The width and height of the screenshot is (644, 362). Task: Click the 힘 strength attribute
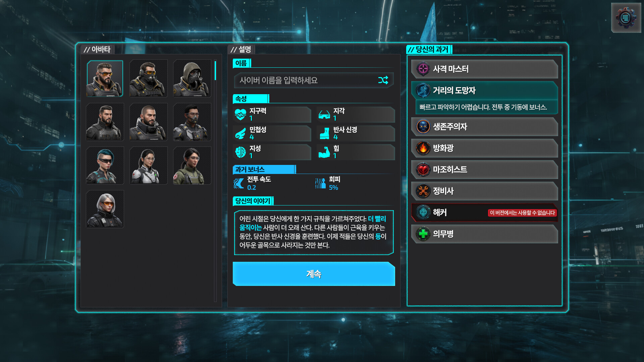pos(356,152)
